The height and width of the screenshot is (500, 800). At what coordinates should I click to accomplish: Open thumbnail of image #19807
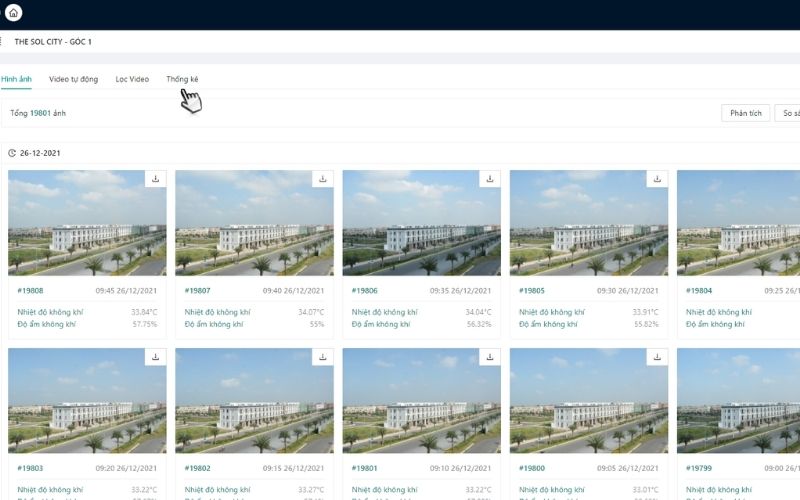tap(255, 223)
